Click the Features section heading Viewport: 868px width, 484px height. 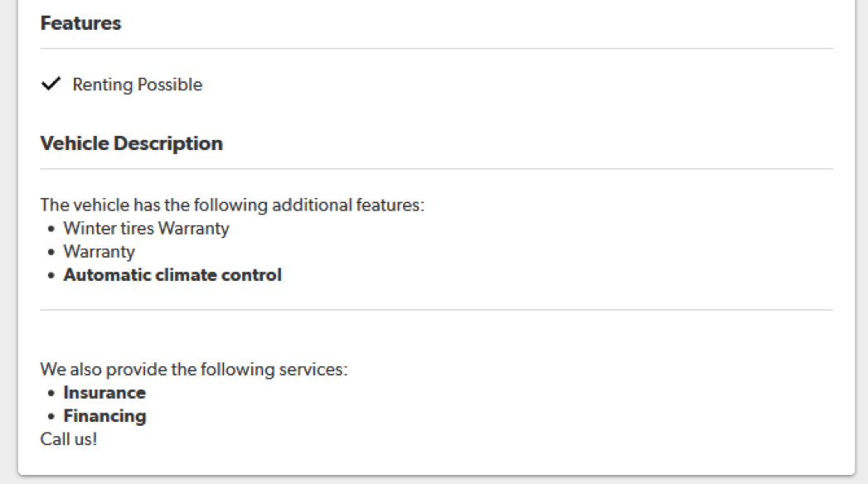coord(80,23)
